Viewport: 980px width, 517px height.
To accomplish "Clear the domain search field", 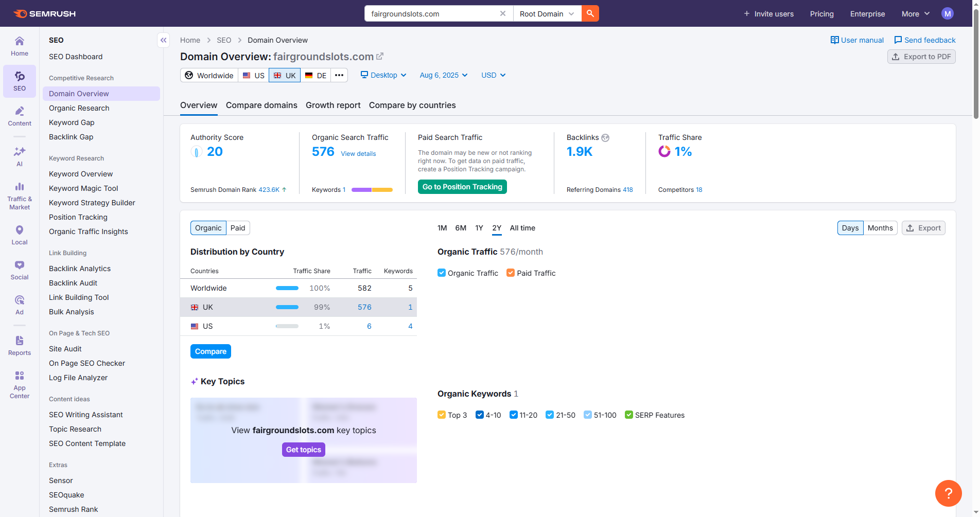I will click(503, 14).
